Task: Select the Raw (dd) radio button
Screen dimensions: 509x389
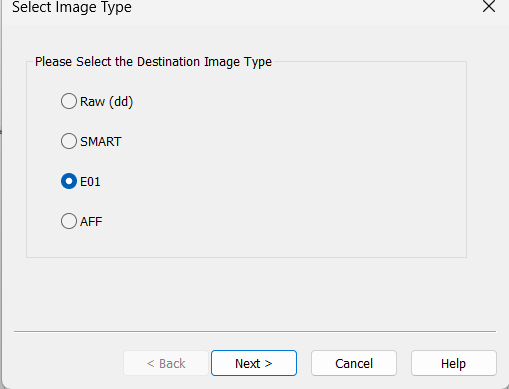Action: (x=97, y=101)
